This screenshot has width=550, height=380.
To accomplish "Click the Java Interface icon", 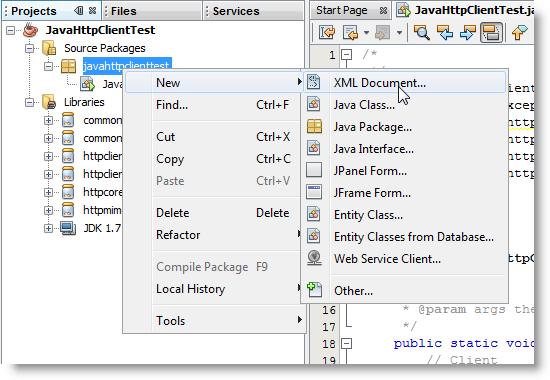I will pyautogui.click(x=314, y=148).
